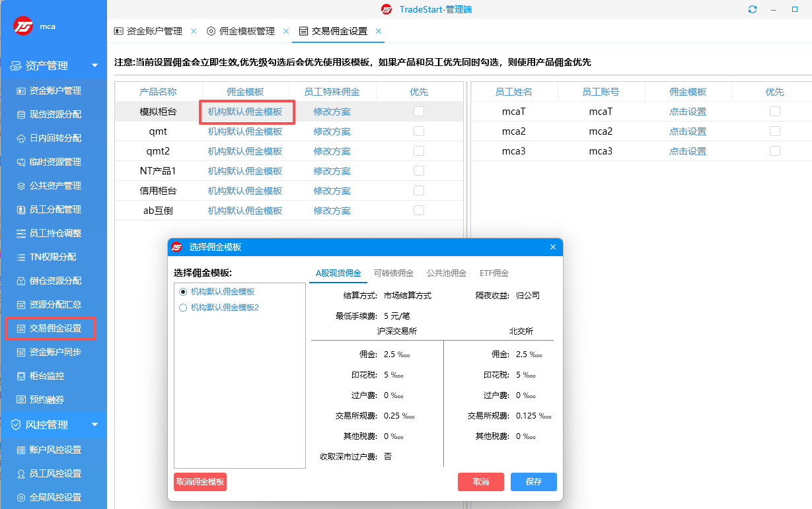Click the 取消佣金模板 button
Viewport: 812px width, 509px height.
click(x=200, y=482)
